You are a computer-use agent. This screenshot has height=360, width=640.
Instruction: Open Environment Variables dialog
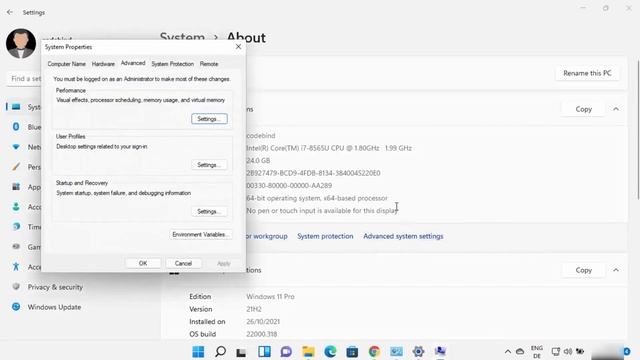pos(201,234)
